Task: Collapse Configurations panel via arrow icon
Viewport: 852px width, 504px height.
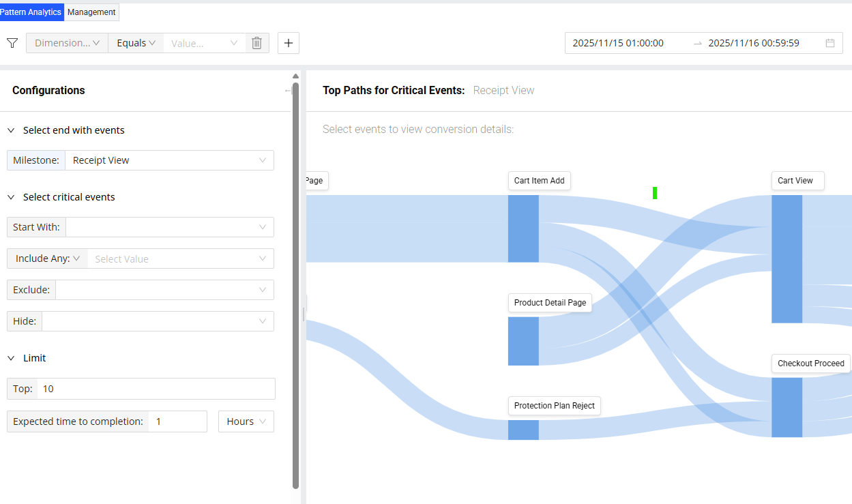Action: (287, 91)
